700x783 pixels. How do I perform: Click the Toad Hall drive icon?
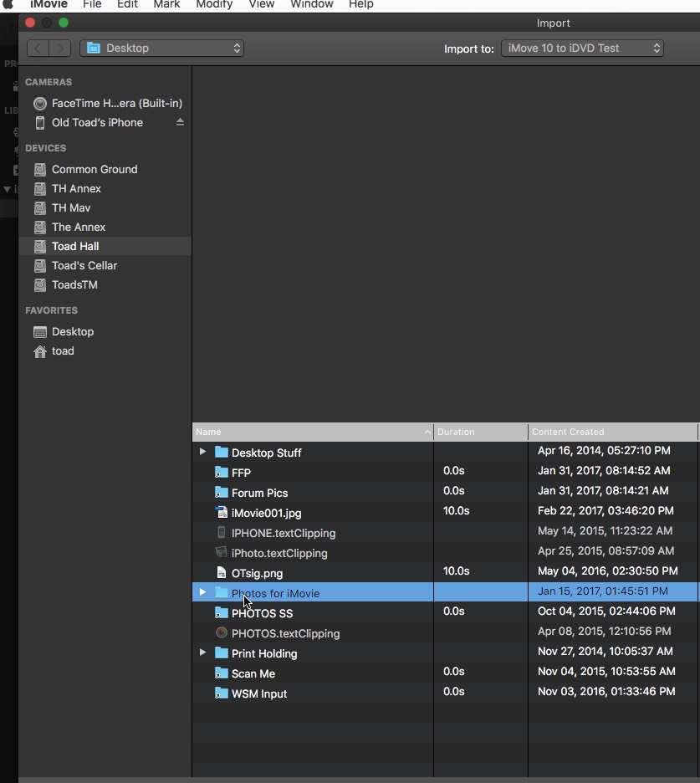[x=40, y=246]
